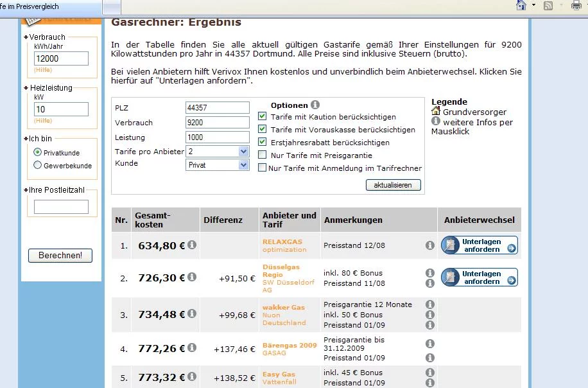
Task: Click Hilfe link under Verbrauch kWh/Jahr
Action: (x=43, y=70)
